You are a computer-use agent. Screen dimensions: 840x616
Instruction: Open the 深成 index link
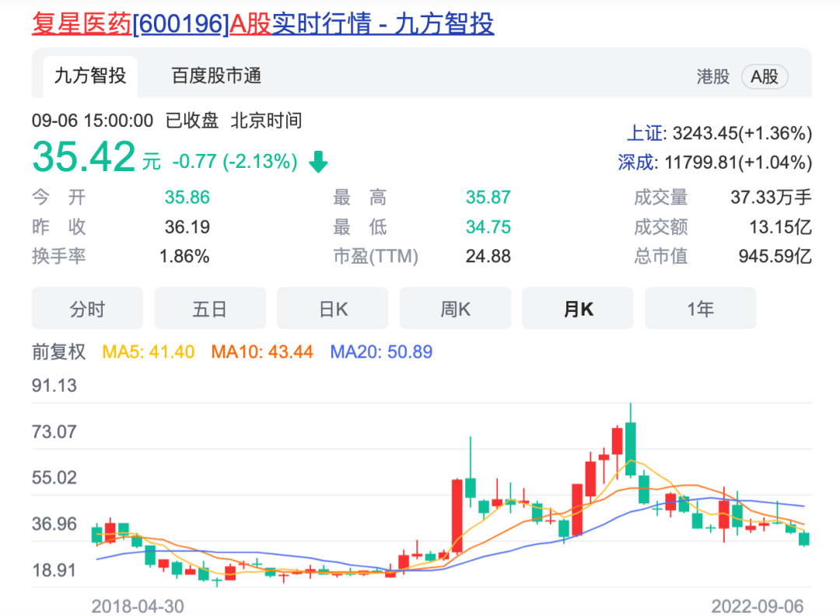pyautogui.click(x=636, y=163)
